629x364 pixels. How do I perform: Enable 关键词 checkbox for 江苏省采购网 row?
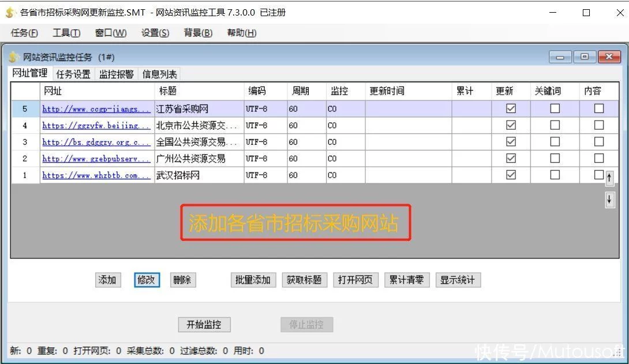pos(555,108)
